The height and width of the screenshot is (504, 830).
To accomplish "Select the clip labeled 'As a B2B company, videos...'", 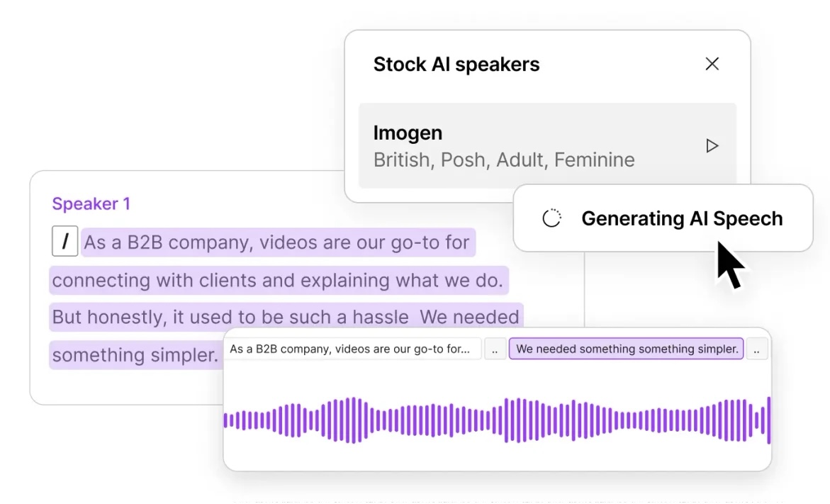I will click(353, 349).
